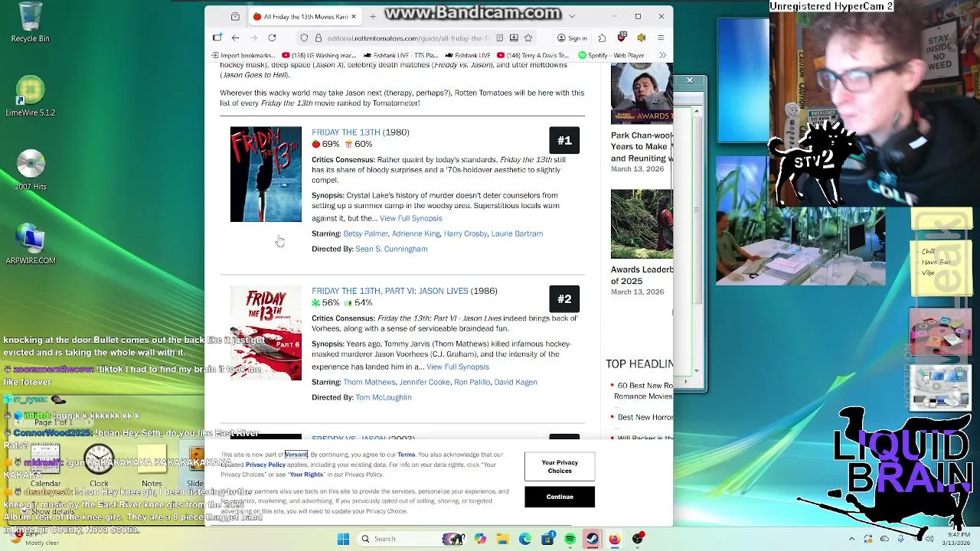Open Recycle Bin desktop icon
Screen dimensions: 980x551
(30, 23)
